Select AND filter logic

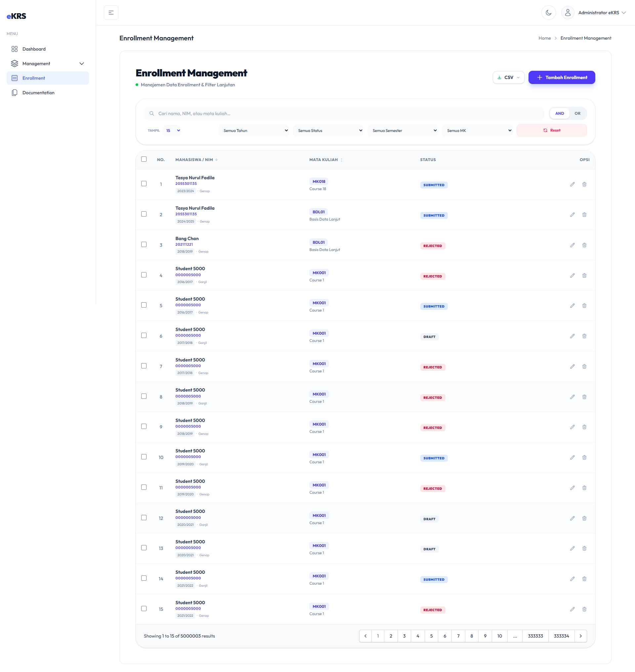tap(560, 113)
